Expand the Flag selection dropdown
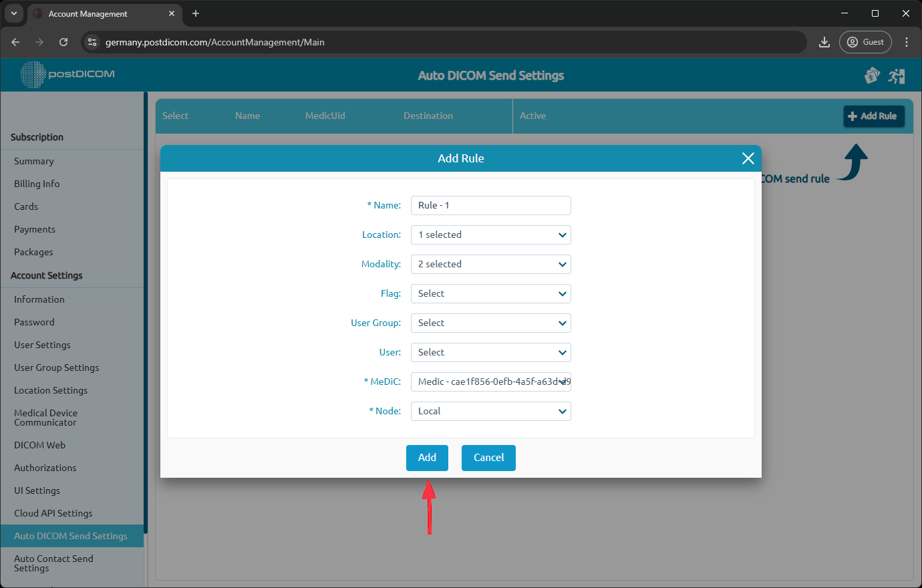Image resolution: width=922 pixels, height=588 pixels. [491, 293]
